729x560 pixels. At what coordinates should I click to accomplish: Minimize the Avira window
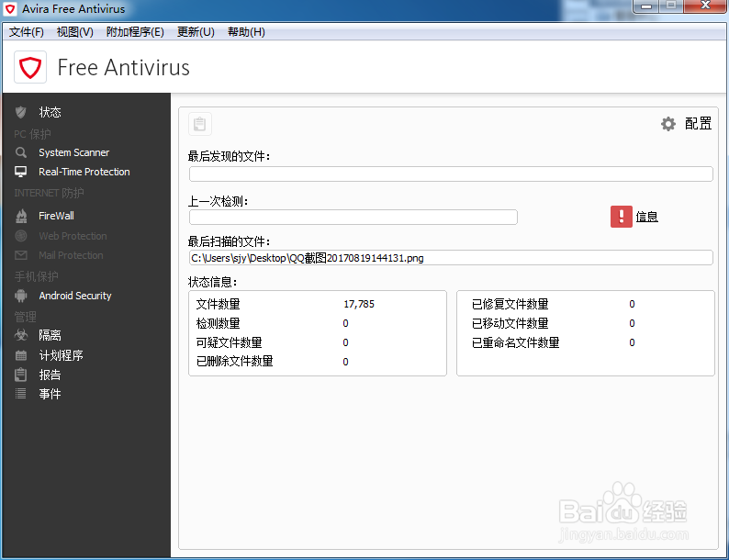point(646,6)
